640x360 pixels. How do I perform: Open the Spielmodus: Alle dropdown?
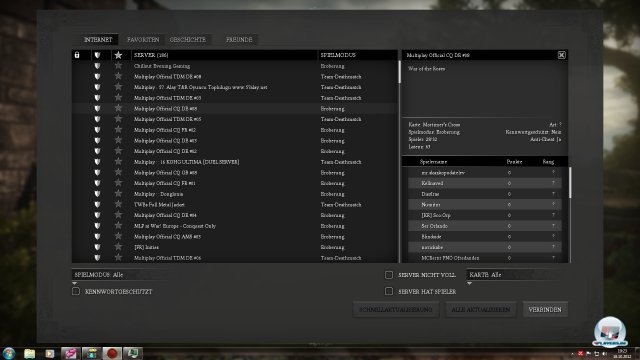point(119,275)
